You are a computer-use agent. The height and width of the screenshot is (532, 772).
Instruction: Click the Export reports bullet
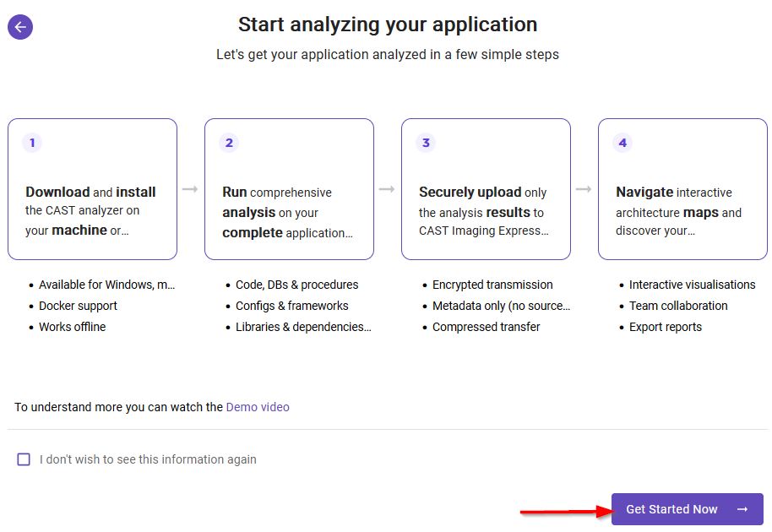666,327
